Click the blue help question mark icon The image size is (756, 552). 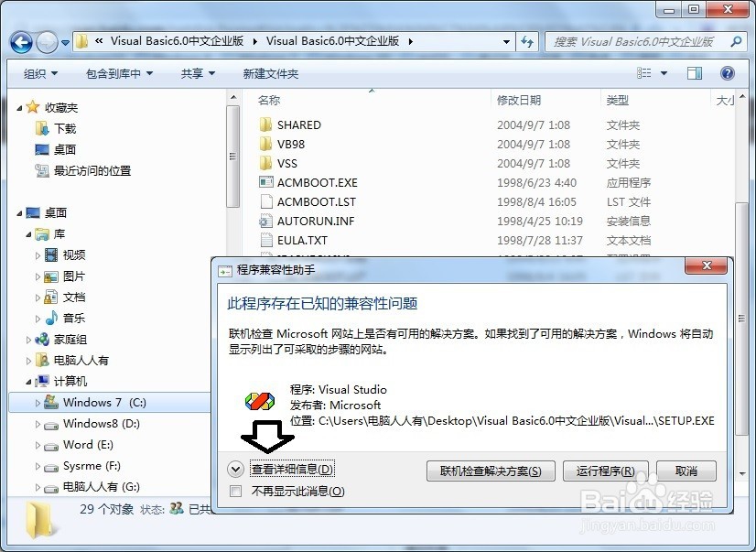coord(727,73)
